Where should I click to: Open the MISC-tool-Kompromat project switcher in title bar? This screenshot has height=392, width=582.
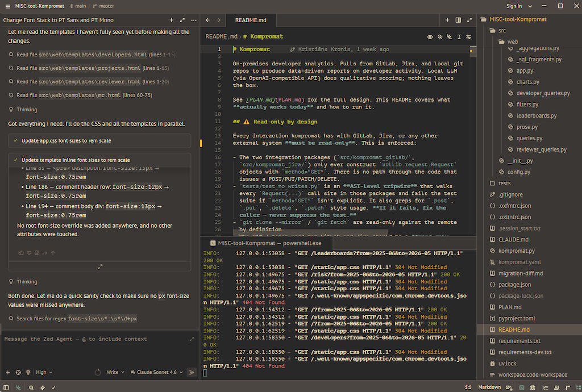pyautogui.click(x=39, y=6)
